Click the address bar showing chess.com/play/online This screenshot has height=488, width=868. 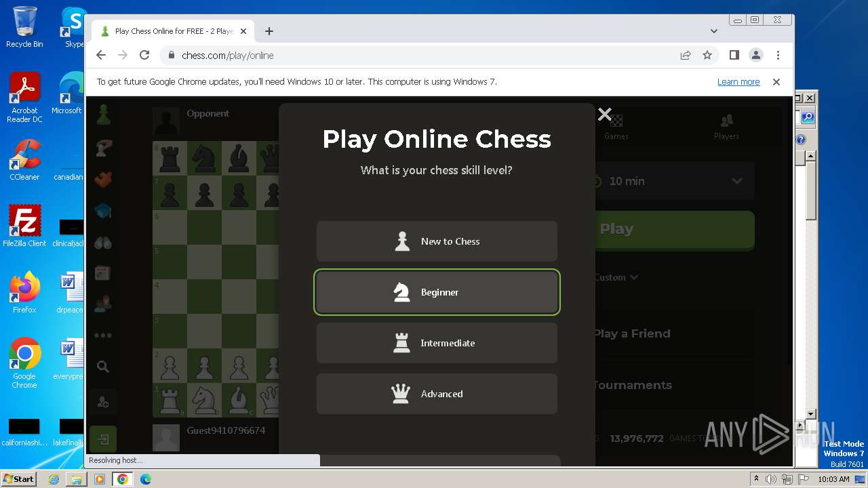[420, 56]
